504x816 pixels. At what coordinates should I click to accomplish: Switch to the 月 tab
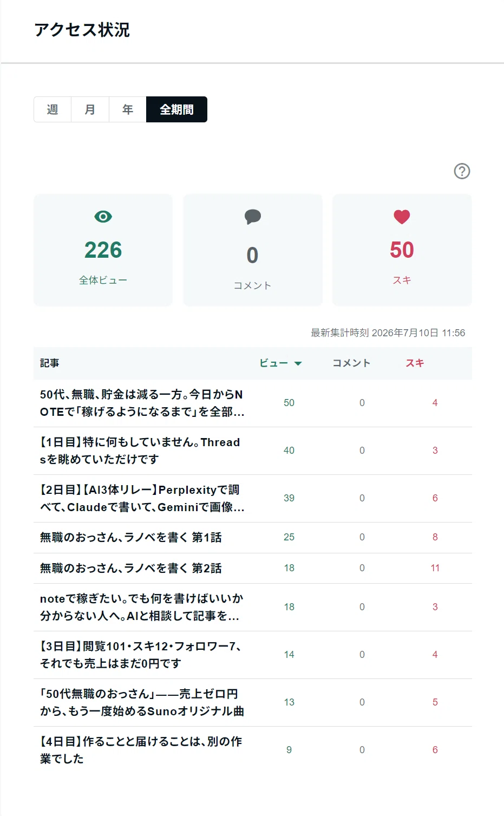[90, 109]
